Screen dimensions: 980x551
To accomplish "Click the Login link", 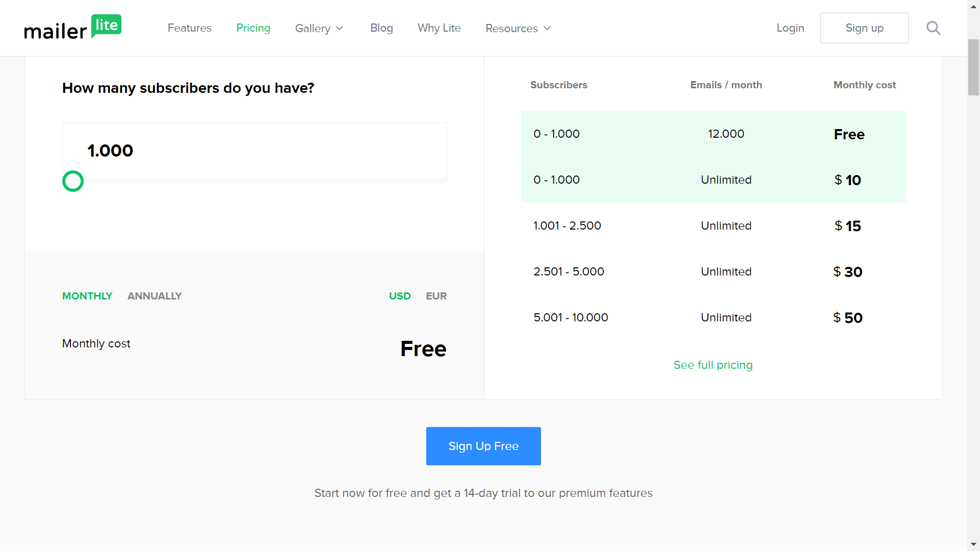I will click(790, 28).
